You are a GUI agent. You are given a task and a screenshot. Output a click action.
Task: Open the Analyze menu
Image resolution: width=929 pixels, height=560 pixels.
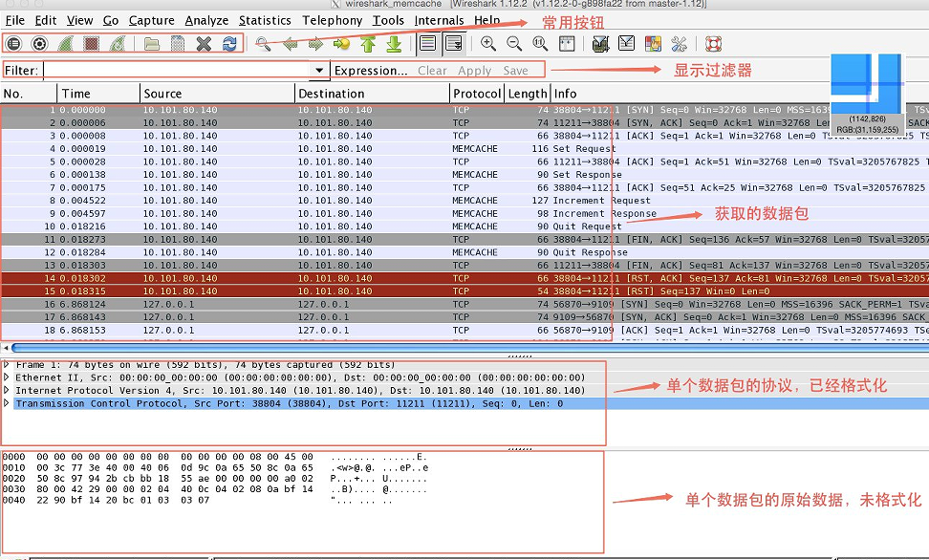click(206, 21)
